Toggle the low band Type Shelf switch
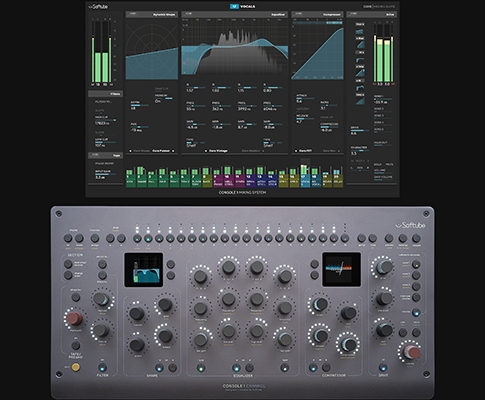 point(196,143)
